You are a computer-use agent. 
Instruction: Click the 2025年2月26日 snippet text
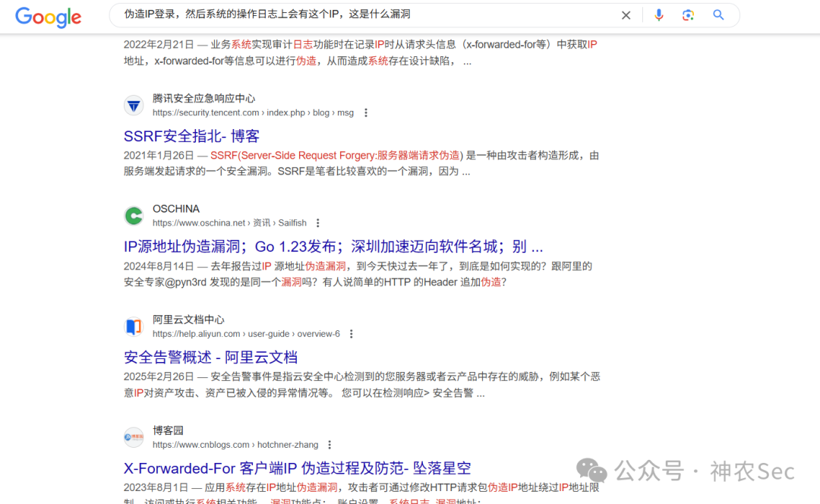(x=361, y=385)
